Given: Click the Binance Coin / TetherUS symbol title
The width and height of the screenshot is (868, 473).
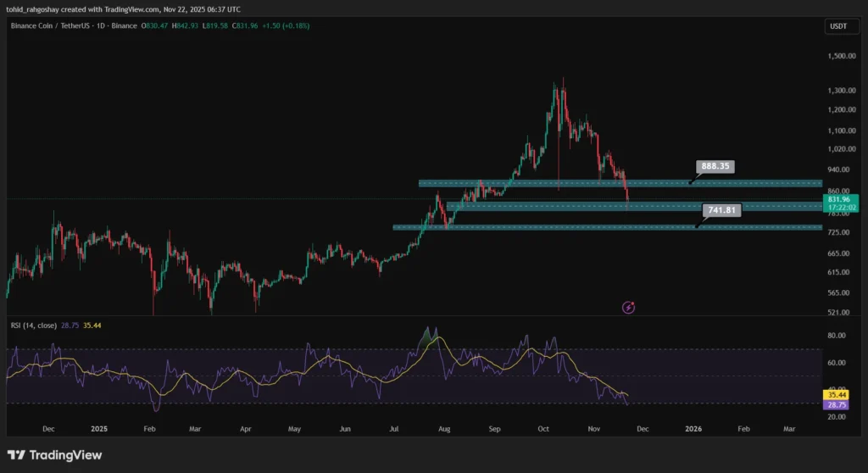Looking at the screenshot, I should tap(72, 26).
